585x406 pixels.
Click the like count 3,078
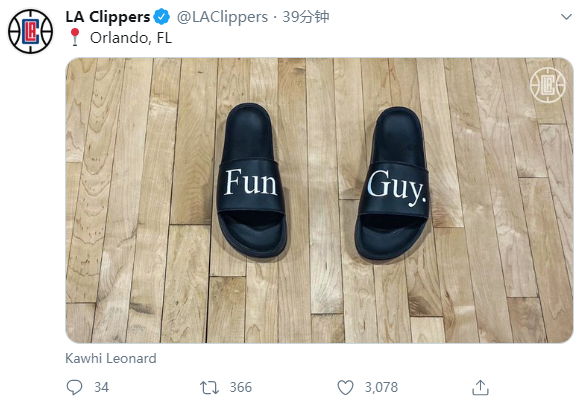[381, 387]
